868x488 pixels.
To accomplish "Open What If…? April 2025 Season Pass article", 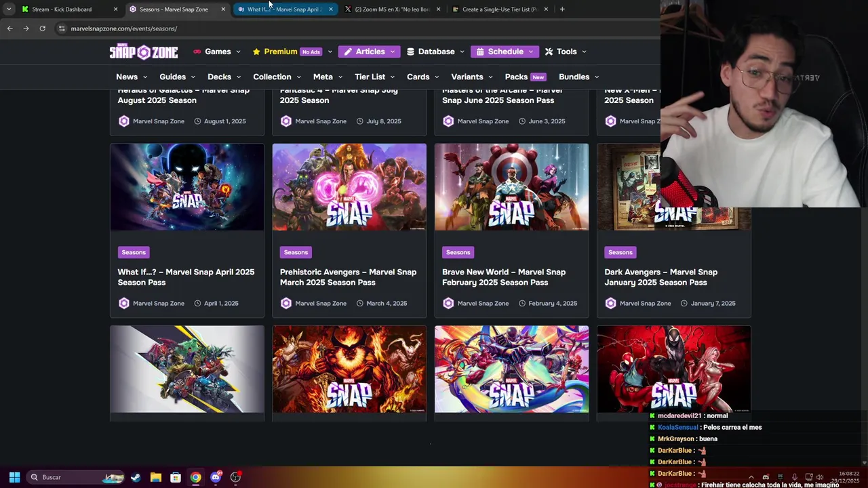I will [186, 277].
